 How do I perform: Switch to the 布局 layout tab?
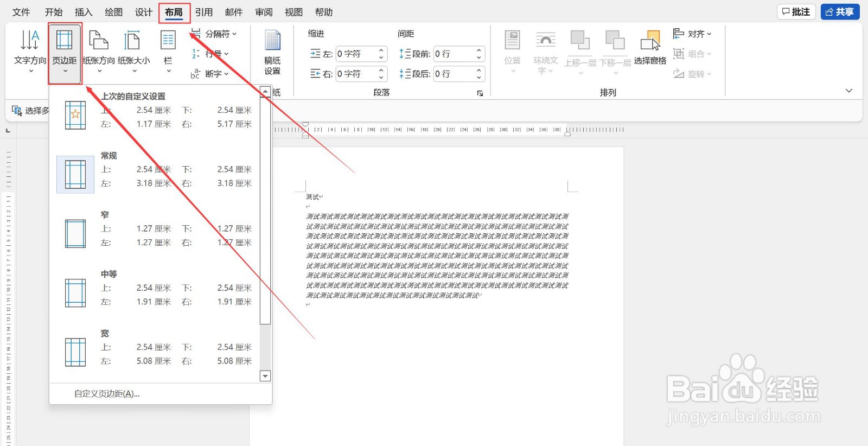(174, 12)
